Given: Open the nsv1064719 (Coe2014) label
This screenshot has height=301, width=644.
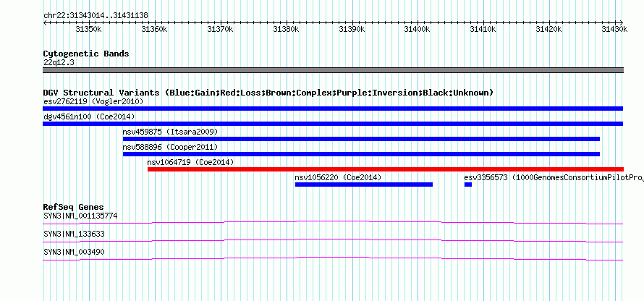Looking at the screenshot, I should (x=190, y=162).
